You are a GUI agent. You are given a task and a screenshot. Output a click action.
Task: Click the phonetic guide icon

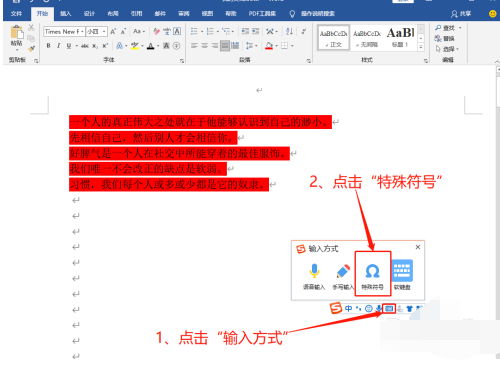(x=167, y=32)
